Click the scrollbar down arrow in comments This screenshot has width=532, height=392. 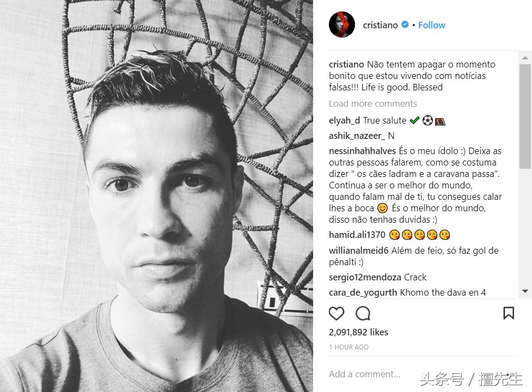(525, 291)
